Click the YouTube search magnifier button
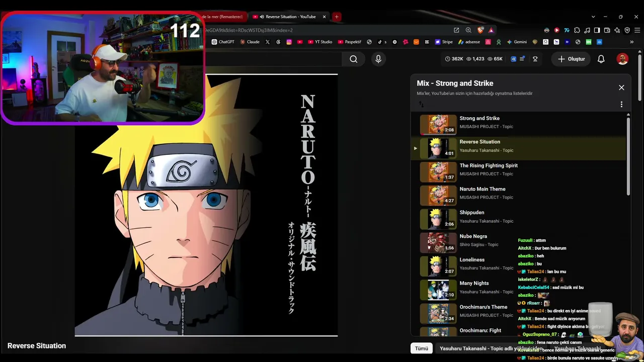 354,59
